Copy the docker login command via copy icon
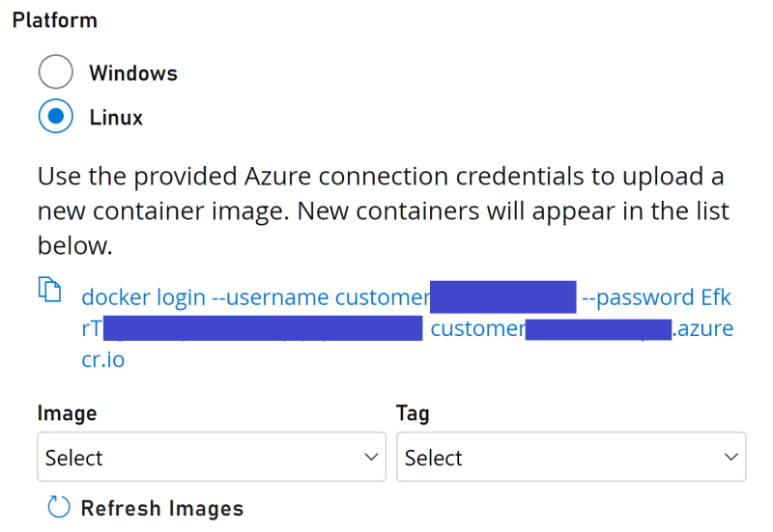 [50, 289]
